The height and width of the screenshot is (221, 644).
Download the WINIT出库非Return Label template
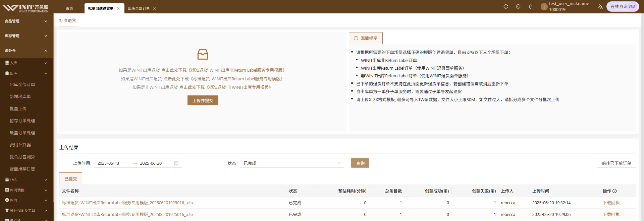[x=223, y=70]
